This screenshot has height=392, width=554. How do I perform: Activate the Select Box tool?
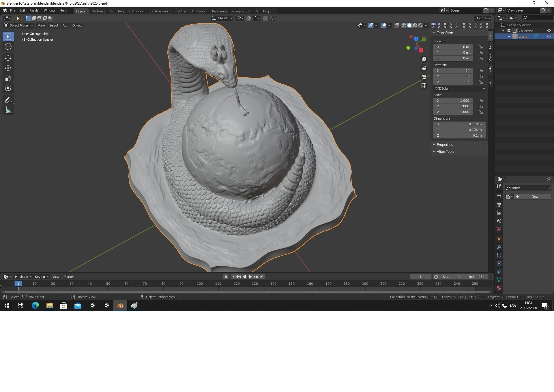[x=8, y=37]
